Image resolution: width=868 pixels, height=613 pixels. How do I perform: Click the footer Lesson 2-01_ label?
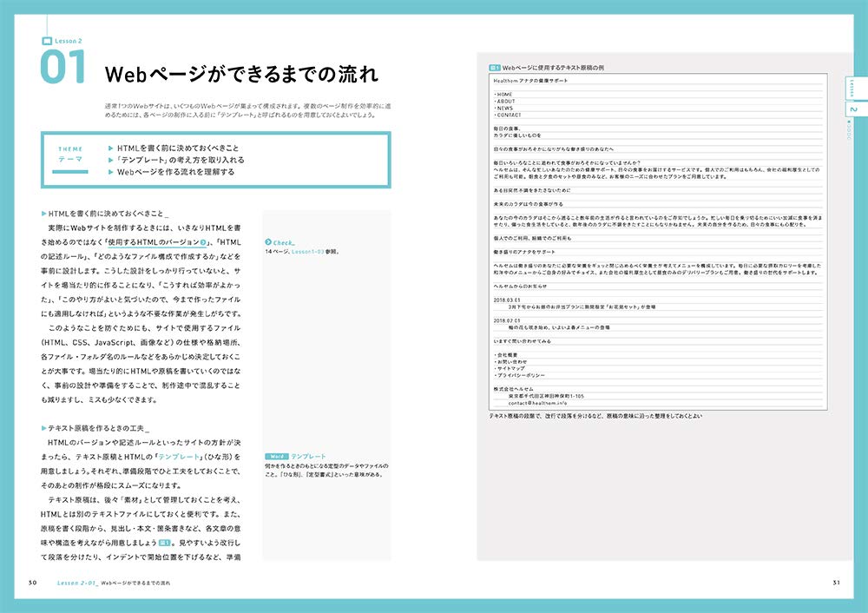click(77, 583)
